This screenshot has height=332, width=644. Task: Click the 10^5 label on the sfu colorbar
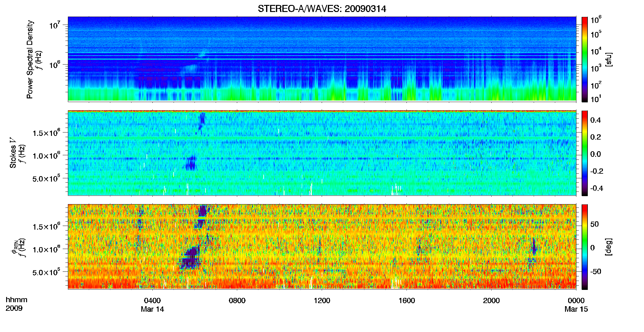click(x=596, y=34)
